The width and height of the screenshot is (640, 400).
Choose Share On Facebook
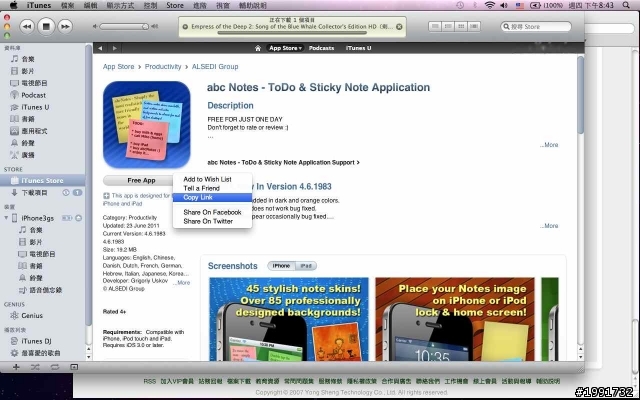coord(212,212)
